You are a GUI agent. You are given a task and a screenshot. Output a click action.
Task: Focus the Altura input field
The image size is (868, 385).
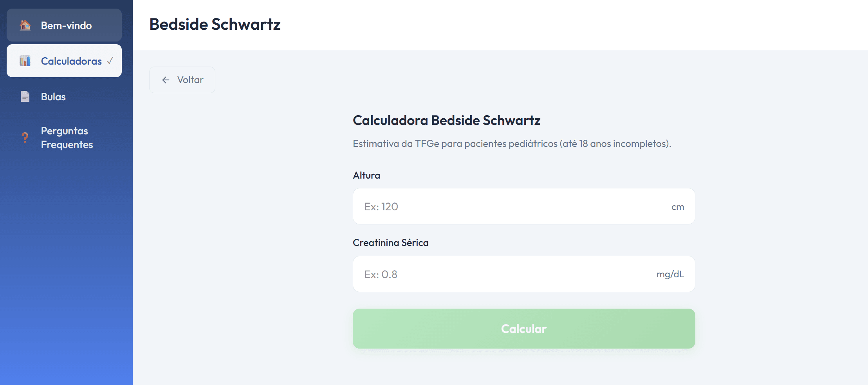click(509, 206)
